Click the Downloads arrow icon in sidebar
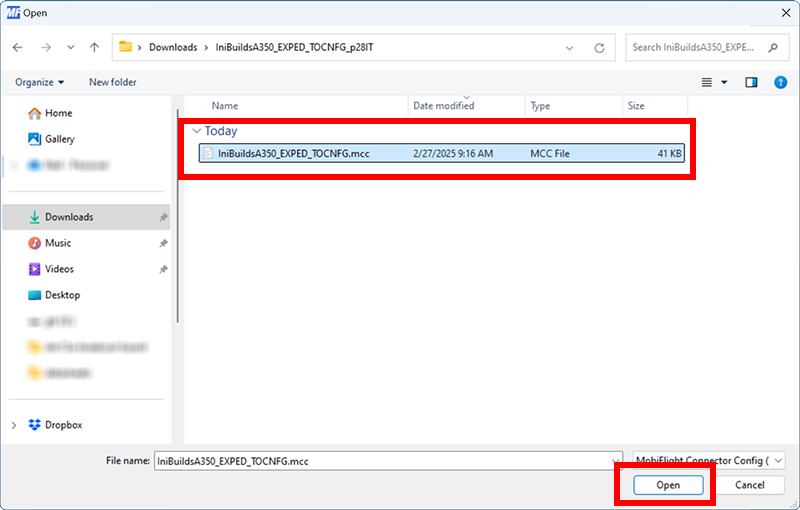This screenshot has width=800, height=510. 34,217
